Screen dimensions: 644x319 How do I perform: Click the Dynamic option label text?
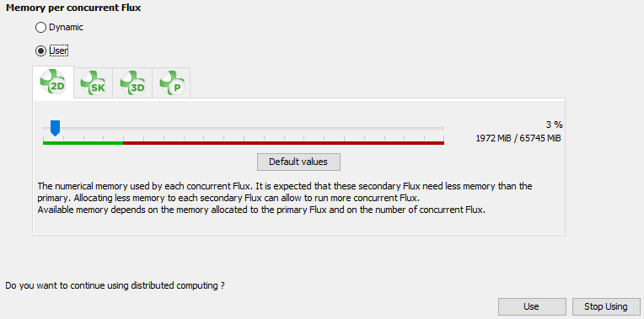click(66, 28)
